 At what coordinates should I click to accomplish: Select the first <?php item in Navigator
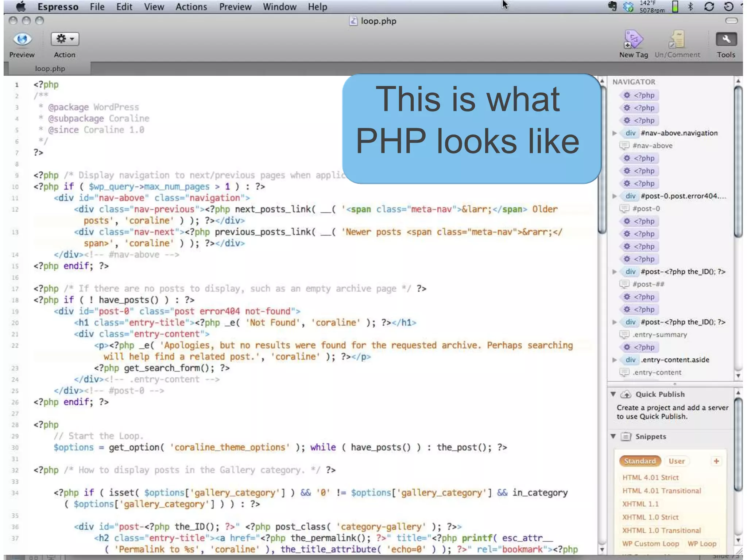pos(639,95)
